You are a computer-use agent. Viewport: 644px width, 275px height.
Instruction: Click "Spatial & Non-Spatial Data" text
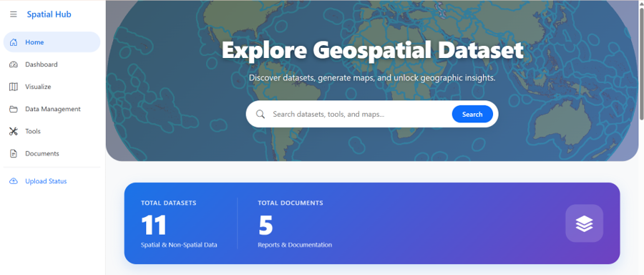179,245
